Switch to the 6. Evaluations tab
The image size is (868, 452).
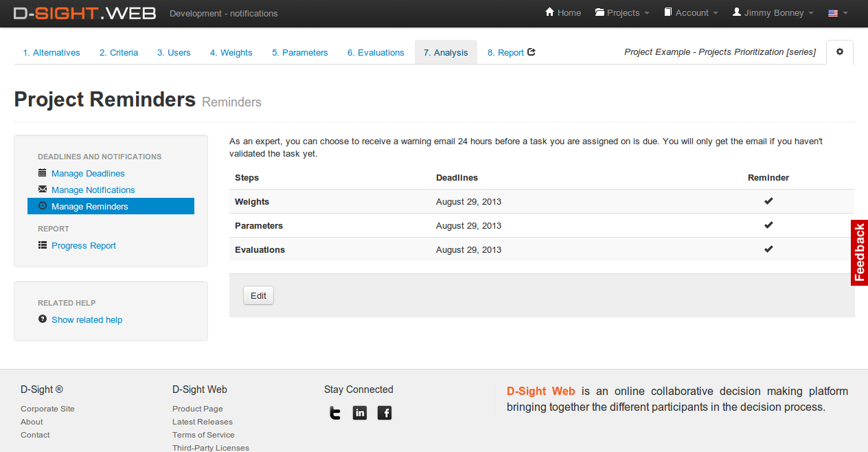point(376,53)
